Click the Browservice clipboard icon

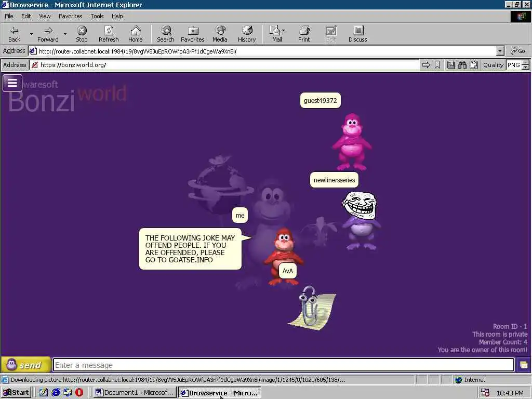point(474,65)
